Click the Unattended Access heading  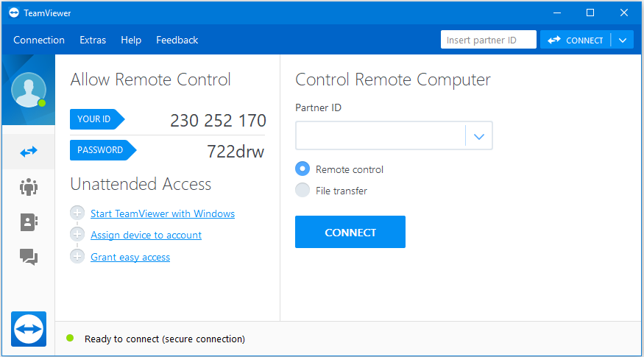pos(141,184)
